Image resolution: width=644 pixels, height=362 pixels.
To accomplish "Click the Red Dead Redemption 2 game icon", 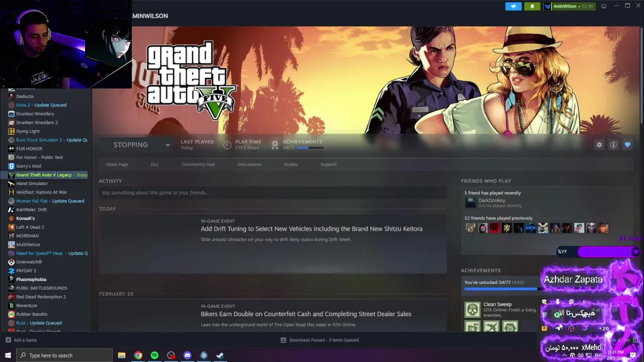I will coord(11,297).
